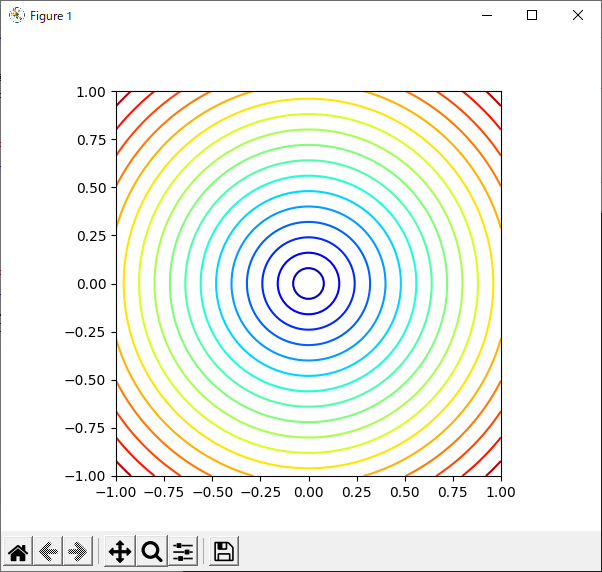Click the y-axis tick label 1.00
Viewport: 602px width, 572px height.
point(92,92)
